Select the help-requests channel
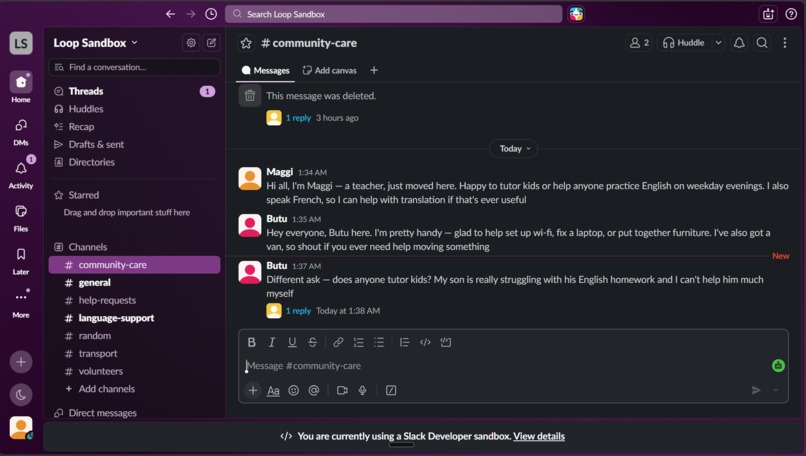This screenshot has width=806, height=456. click(x=134, y=300)
